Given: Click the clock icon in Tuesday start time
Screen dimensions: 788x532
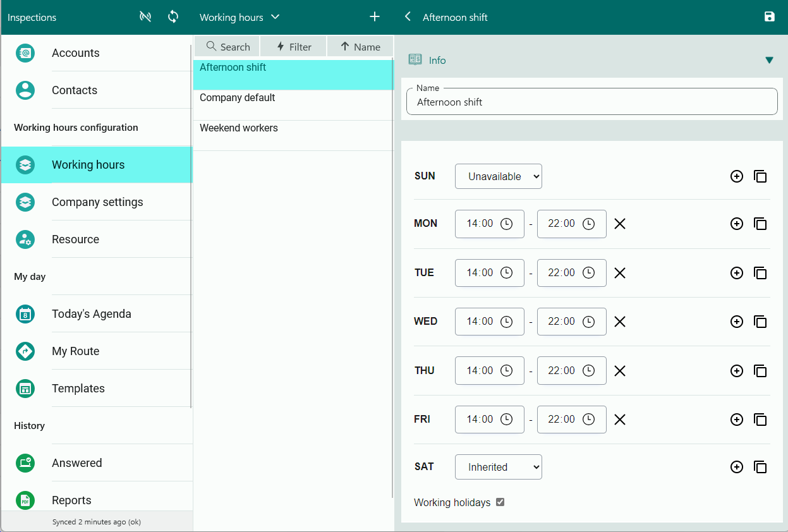Looking at the screenshot, I should 506,273.
